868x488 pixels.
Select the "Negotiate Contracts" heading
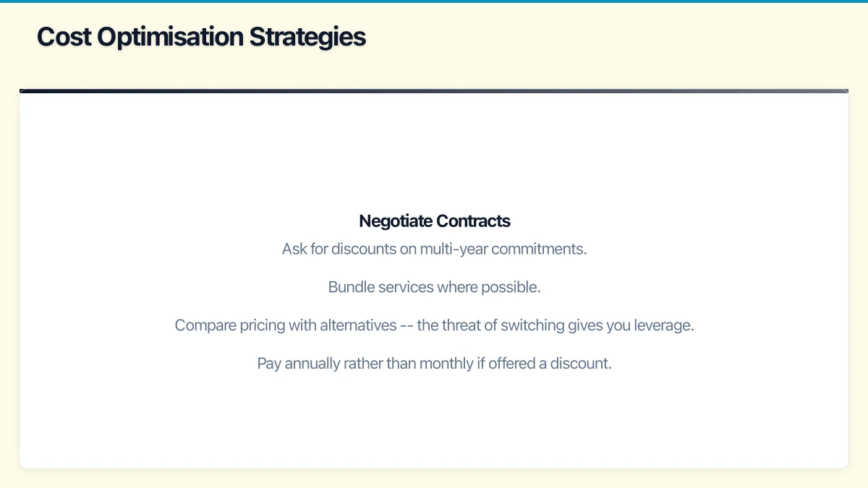coord(435,221)
